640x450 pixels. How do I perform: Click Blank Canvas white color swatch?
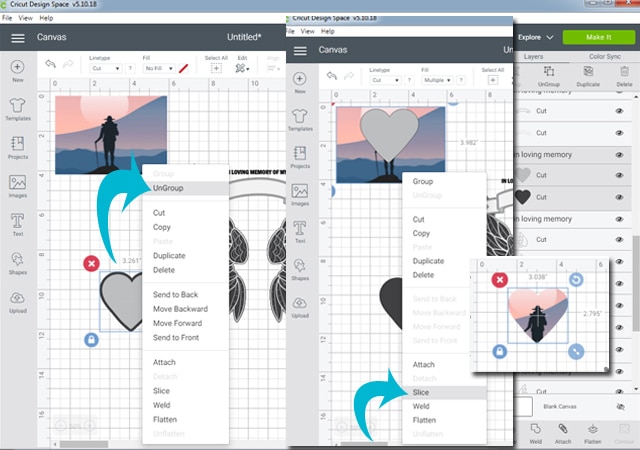pyautogui.click(x=524, y=407)
